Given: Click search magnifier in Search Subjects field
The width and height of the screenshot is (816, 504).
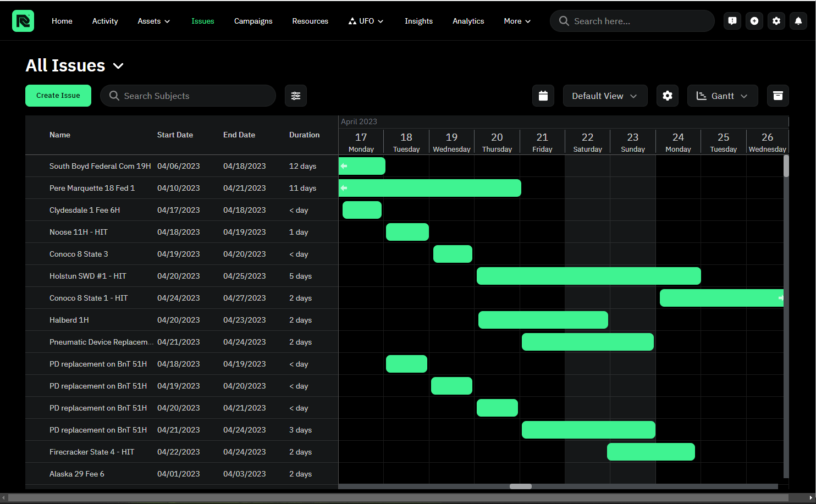Looking at the screenshot, I should tap(114, 96).
